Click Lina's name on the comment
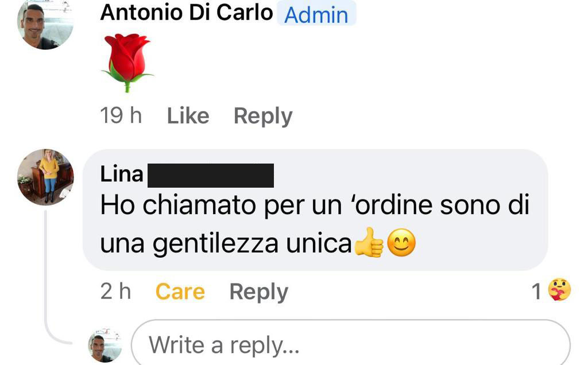588x365 pixels. coord(122,174)
